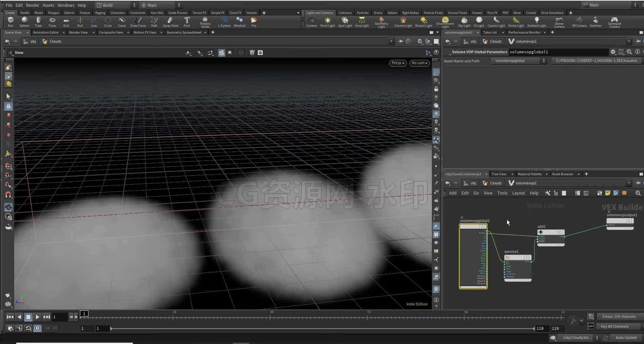Switch to the Render View tab
644x344 pixels.
click(78, 33)
